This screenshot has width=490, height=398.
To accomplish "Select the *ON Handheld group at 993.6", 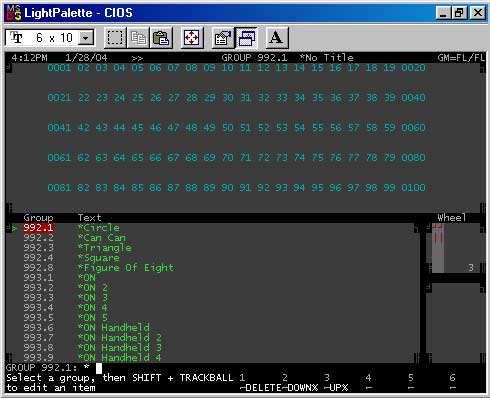I will pyautogui.click(x=114, y=328).
